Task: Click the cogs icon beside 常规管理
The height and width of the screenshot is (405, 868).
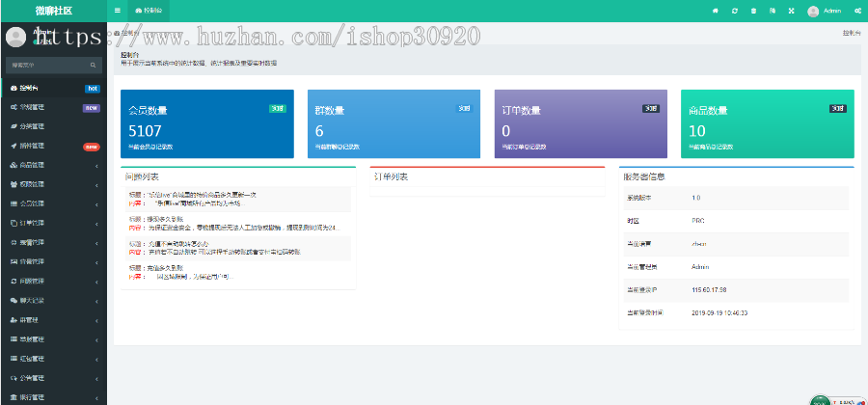Action: (14, 107)
